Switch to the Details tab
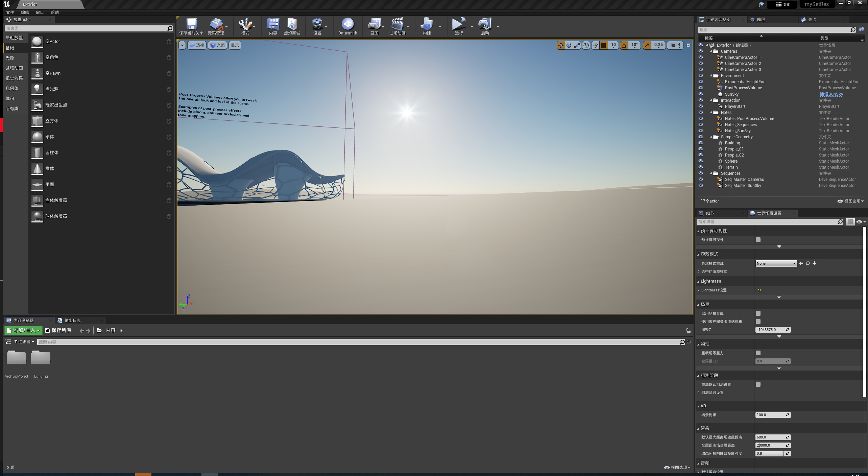The height and width of the screenshot is (476, 868). point(710,213)
